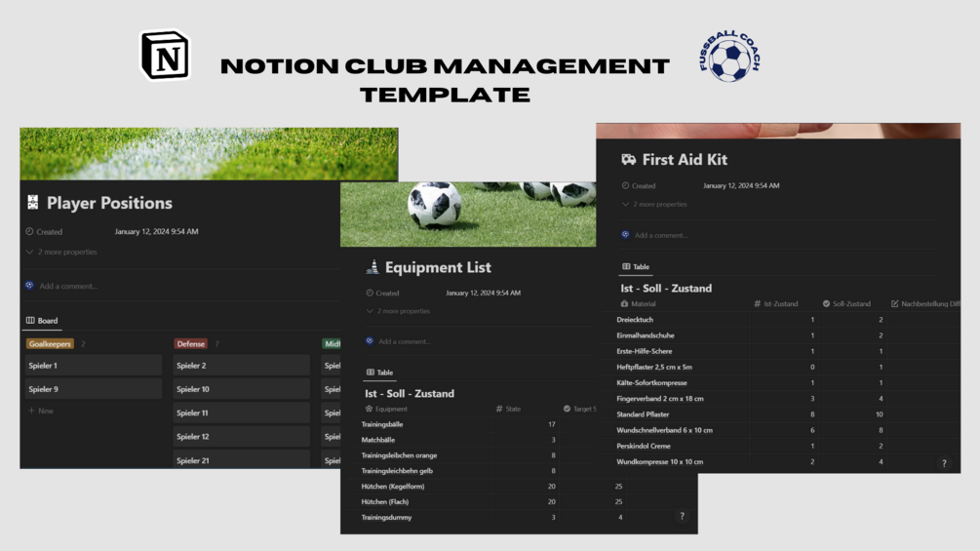Click the Goalkeepers group tag

[x=50, y=343]
